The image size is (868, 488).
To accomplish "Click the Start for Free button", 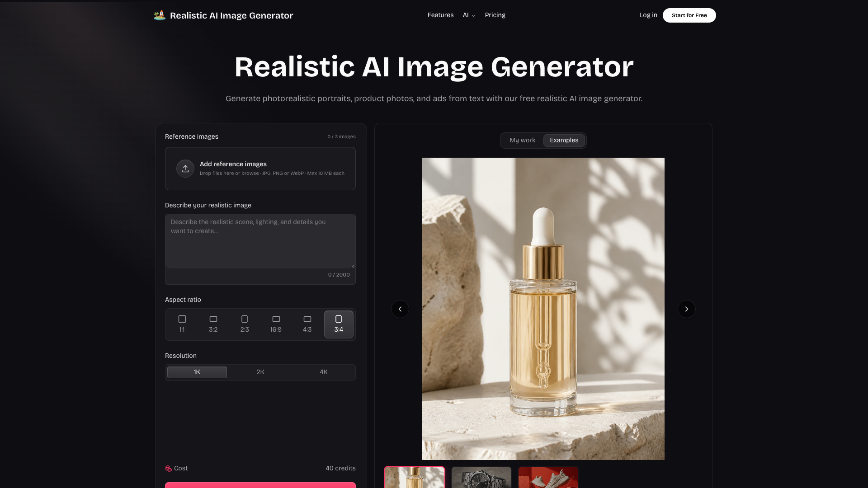I will (689, 15).
